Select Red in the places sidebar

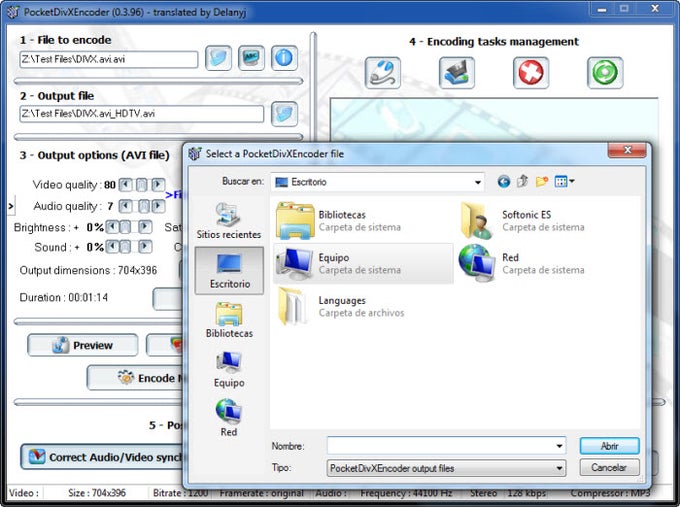229,418
